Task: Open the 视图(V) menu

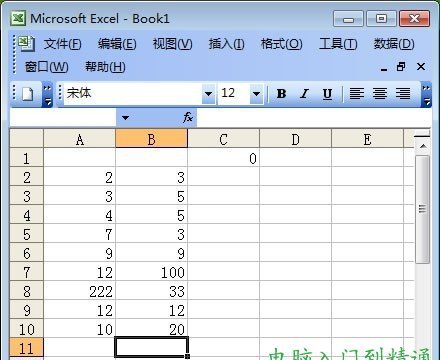Action: (172, 44)
